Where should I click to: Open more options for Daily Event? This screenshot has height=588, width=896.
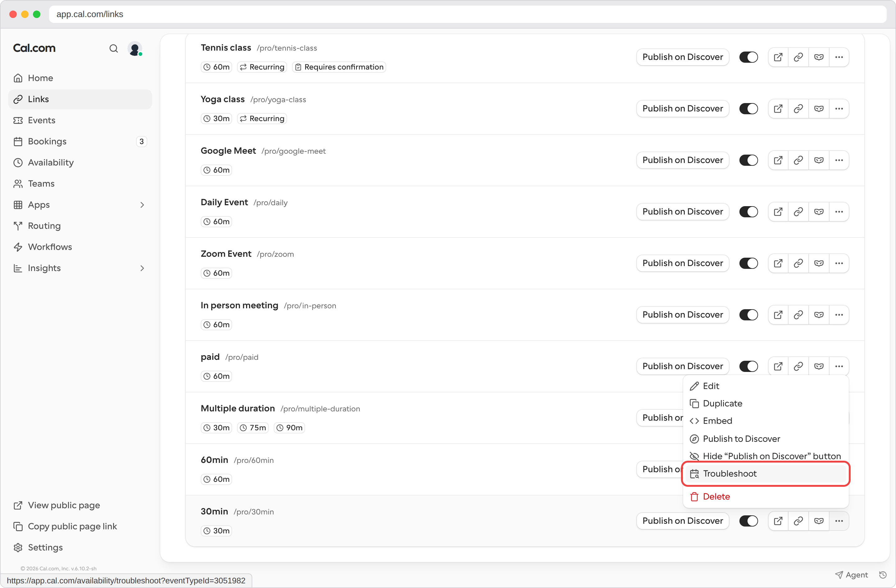pyautogui.click(x=839, y=212)
